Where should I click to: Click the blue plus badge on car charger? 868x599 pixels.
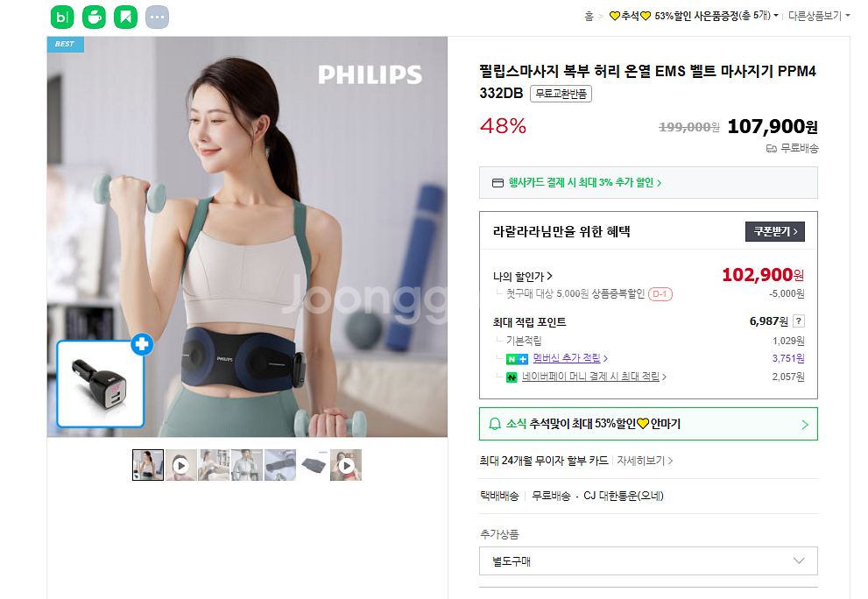pyautogui.click(x=142, y=344)
